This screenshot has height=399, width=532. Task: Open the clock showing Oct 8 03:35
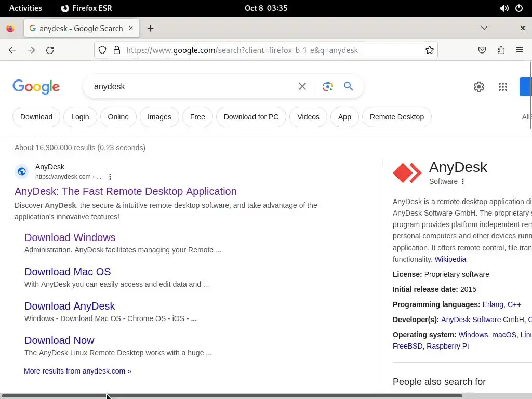click(266, 8)
